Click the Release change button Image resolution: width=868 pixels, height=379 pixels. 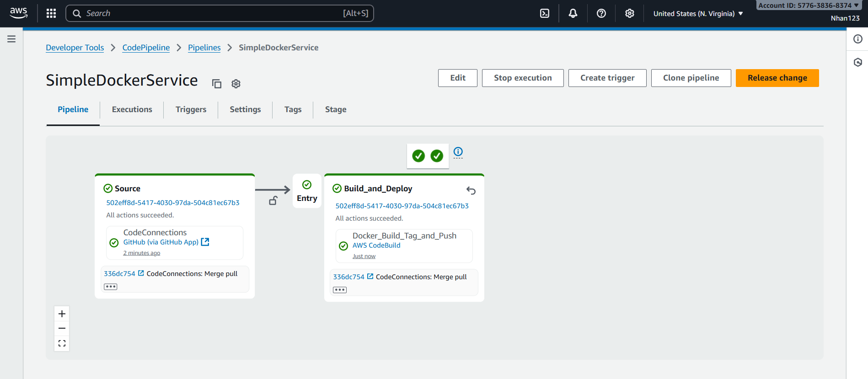pos(777,78)
